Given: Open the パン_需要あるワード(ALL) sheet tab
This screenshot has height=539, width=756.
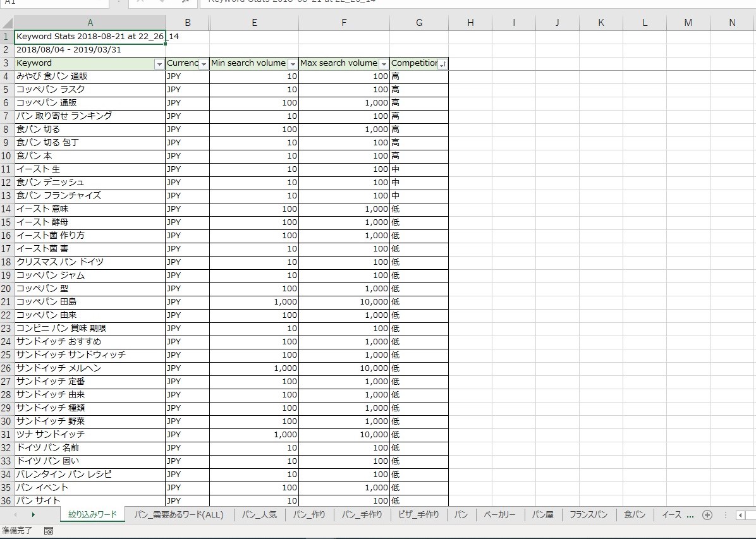Looking at the screenshot, I should (x=179, y=515).
